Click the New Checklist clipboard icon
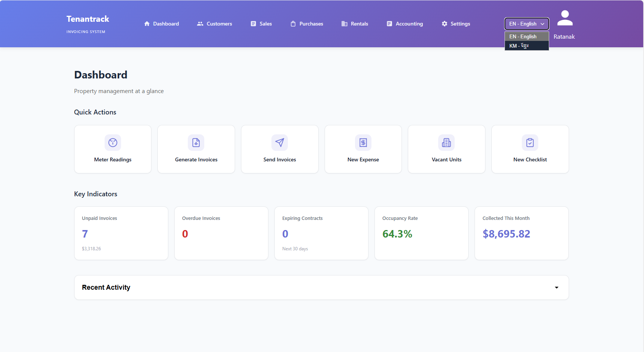Screen dimensions: 644x352 coord(530,143)
